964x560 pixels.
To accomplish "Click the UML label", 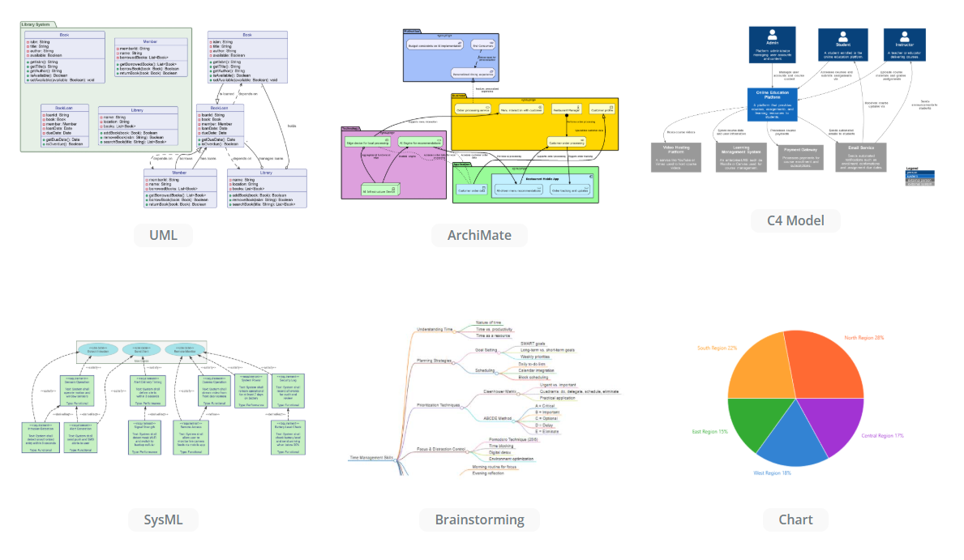I will click(162, 235).
